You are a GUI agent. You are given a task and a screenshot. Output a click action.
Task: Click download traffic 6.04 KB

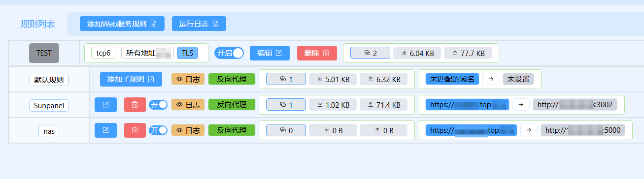(417, 53)
